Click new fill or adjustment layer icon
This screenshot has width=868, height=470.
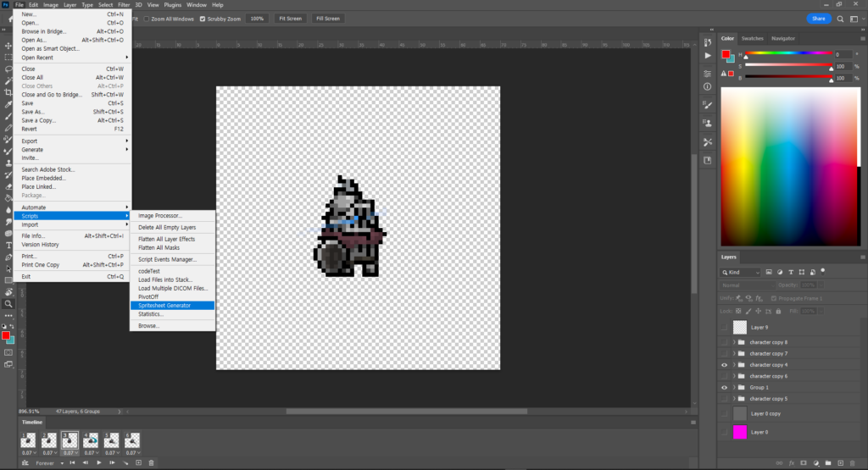[816, 463]
